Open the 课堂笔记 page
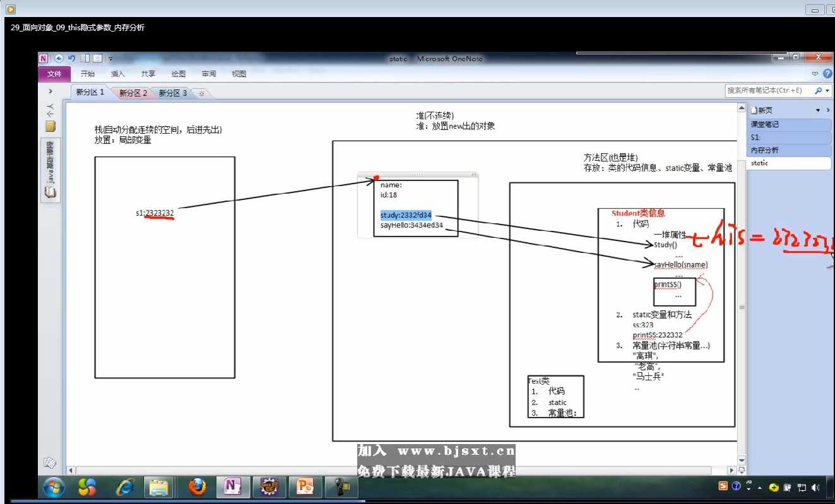The image size is (835, 504). [789, 124]
